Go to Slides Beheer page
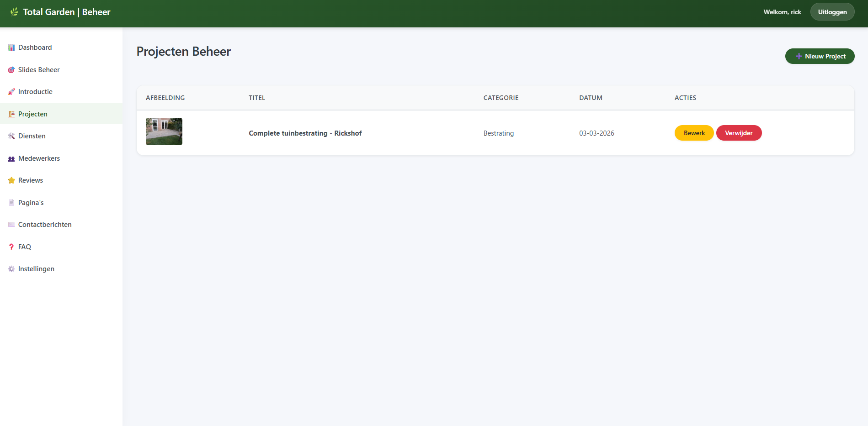 61,70
